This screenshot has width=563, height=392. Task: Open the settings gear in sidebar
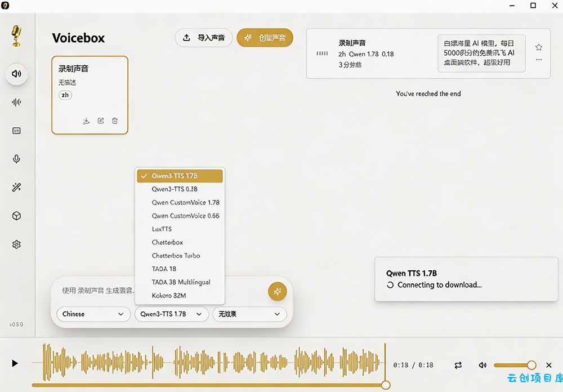pos(16,244)
